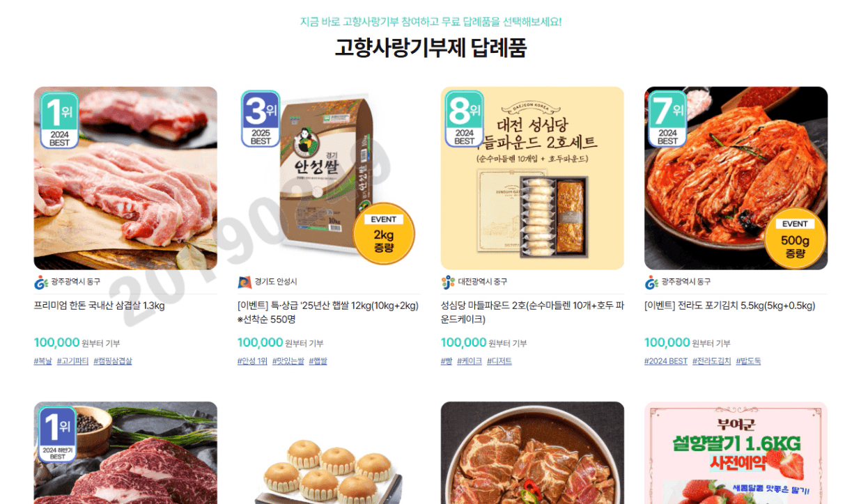The image size is (845, 504).
Task: Click the 3위 2025 BEST badge on rice
Action: 261,119
